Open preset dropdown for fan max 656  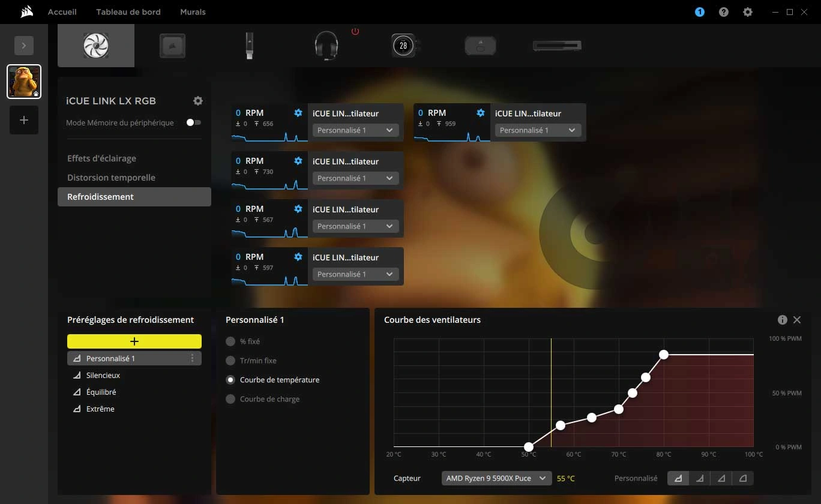[x=355, y=130]
